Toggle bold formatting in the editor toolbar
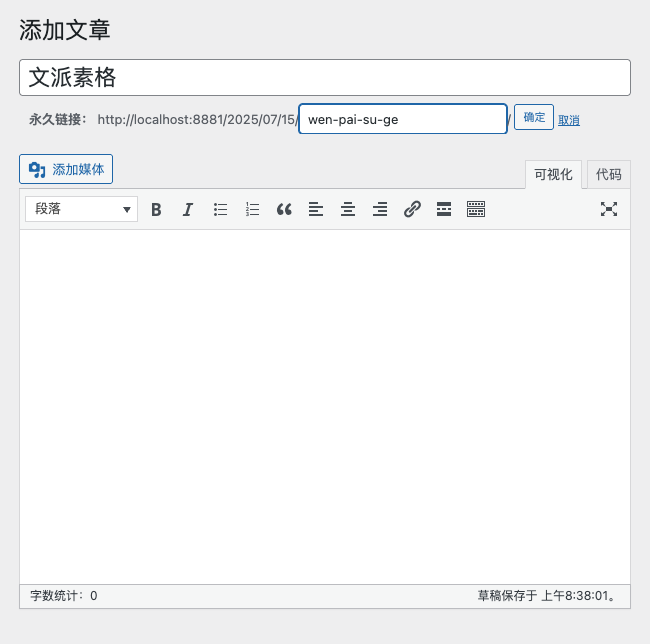The width and height of the screenshot is (650, 644). click(156, 209)
